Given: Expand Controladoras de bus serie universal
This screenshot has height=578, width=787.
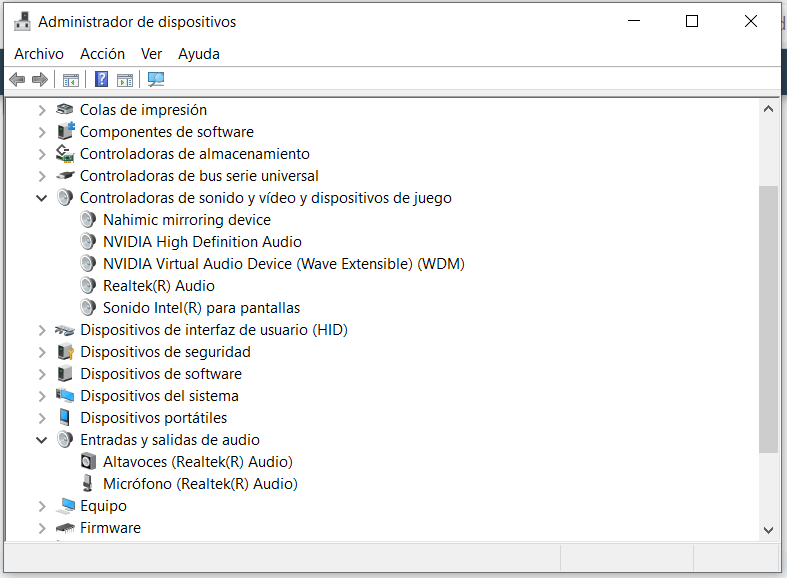Looking at the screenshot, I should (42, 176).
